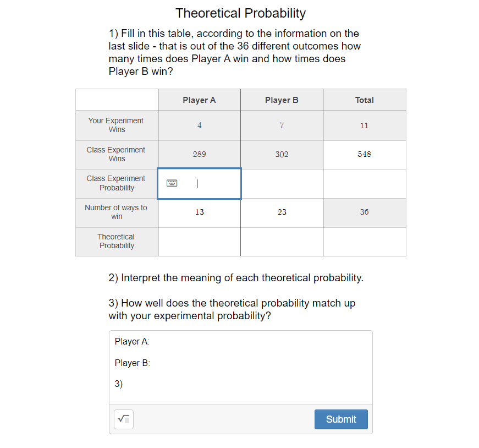Click the cell showing 548 total wins
This screenshot has width=479, height=448.
click(x=364, y=154)
